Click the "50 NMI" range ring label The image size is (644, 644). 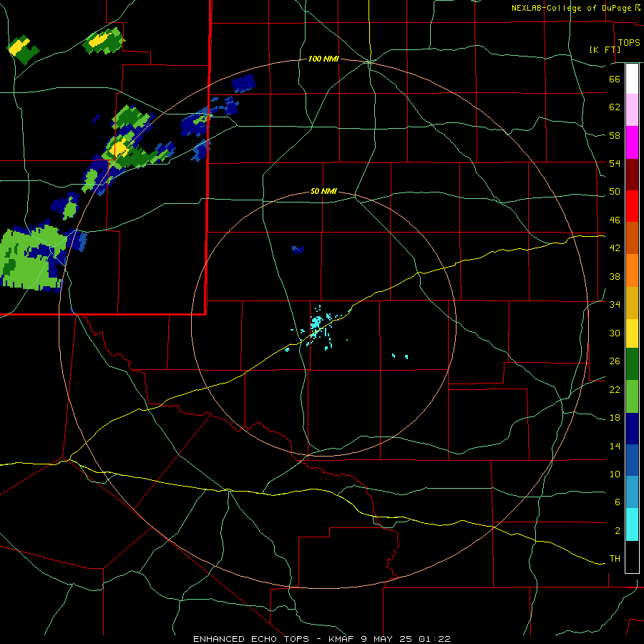pyautogui.click(x=323, y=191)
